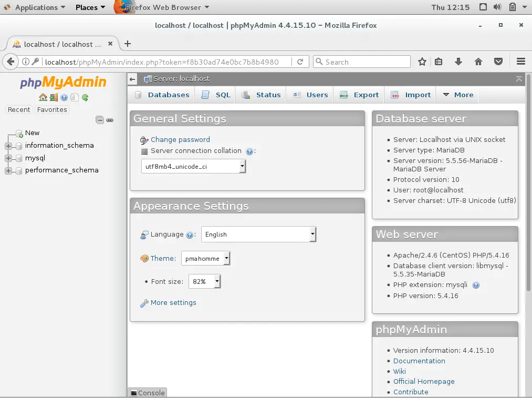Open the Theme dropdown showing pmahomme

point(206,259)
